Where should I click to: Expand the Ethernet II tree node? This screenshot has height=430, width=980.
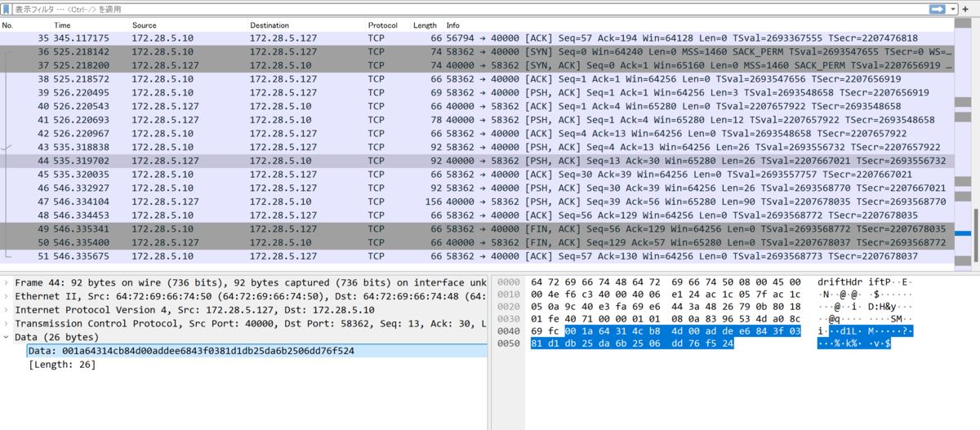[7, 296]
